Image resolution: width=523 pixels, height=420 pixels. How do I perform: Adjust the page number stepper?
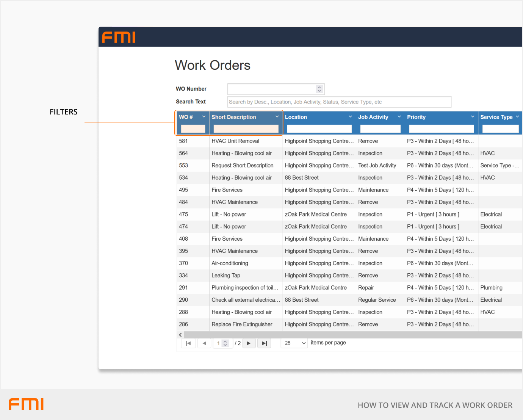pyautogui.click(x=225, y=343)
